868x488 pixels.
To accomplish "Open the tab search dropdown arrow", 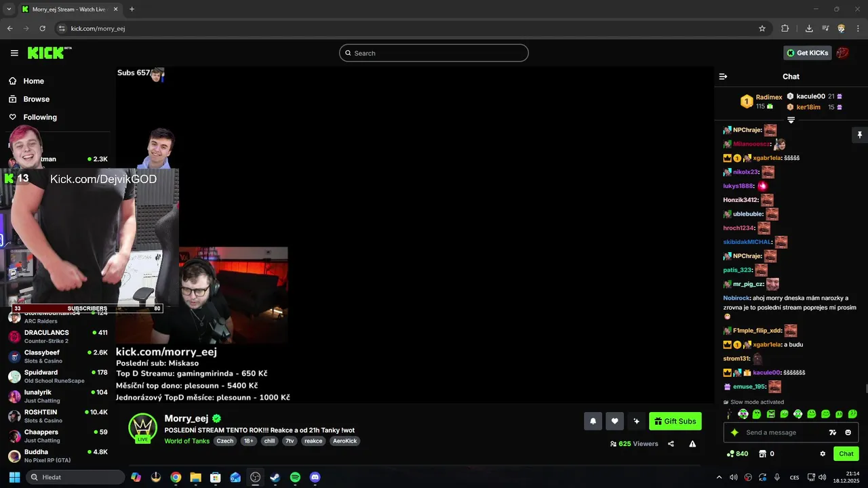I will point(9,9).
